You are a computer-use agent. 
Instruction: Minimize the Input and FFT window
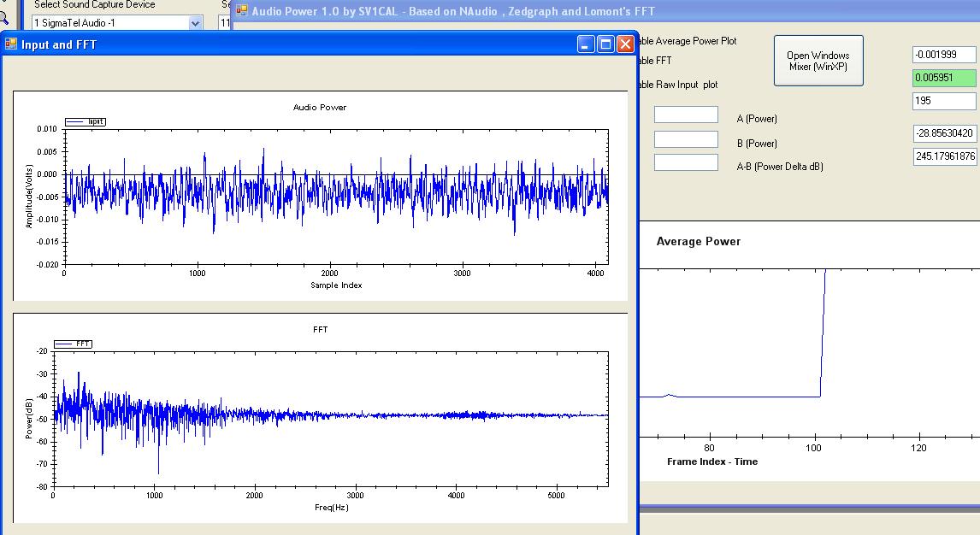[x=586, y=44]
